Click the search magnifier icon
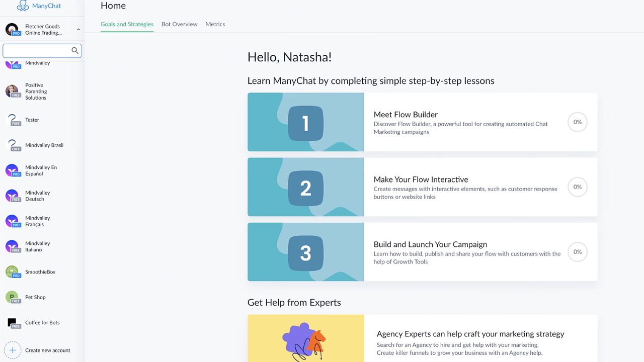The width and height of the screenshot is (644, 362). pos(74,50)
